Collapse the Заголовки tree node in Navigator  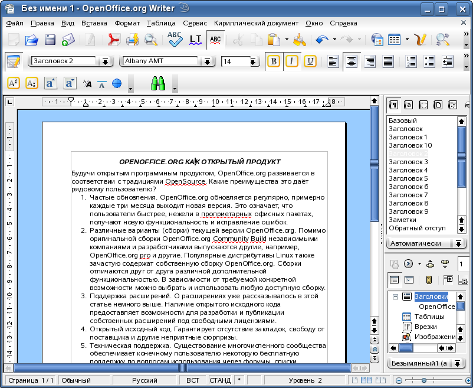[x=396, y=297]
